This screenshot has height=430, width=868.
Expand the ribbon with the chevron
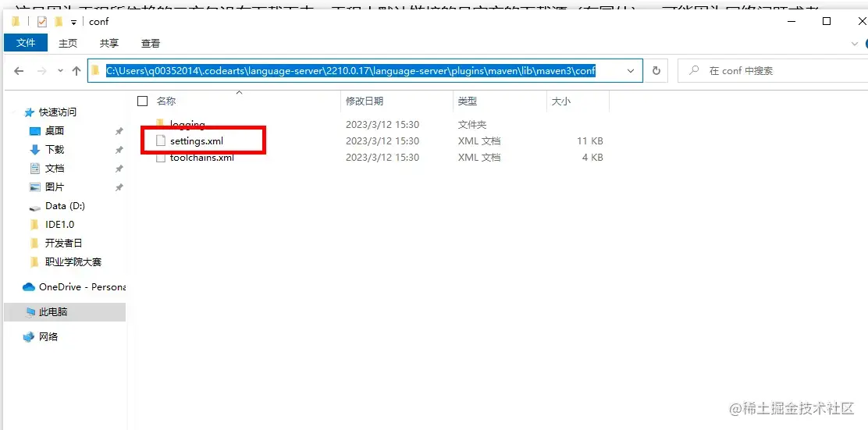coord(853,43)
